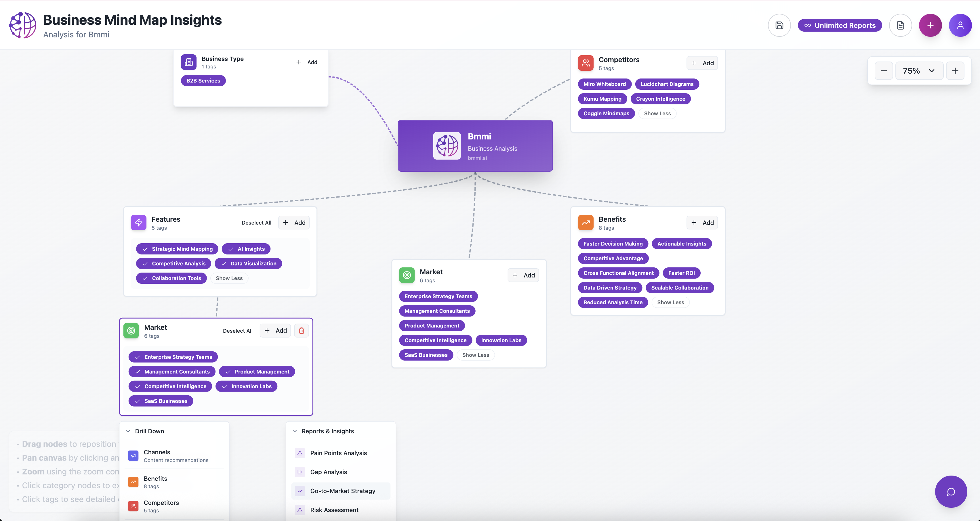The width and height of the screenshot is (980, 521).
Task: Open the user profile icon
Action: [x=960, y=25]
